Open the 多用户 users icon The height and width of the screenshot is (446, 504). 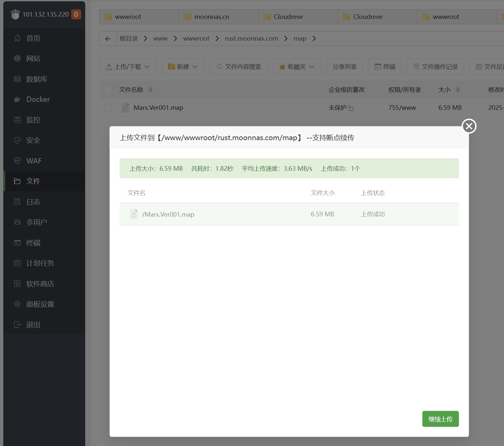click(17, 222)
